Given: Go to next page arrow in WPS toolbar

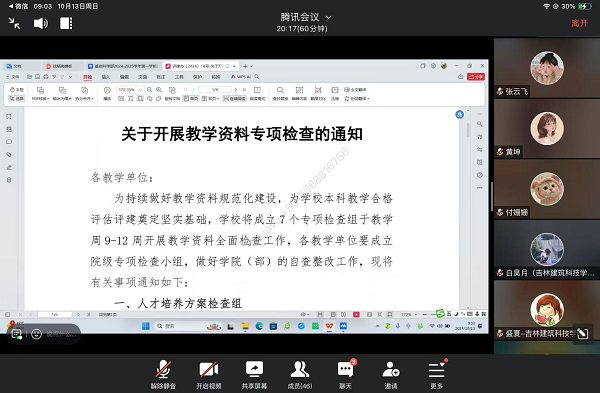Looking at the screenshot, I should point(236,90).
